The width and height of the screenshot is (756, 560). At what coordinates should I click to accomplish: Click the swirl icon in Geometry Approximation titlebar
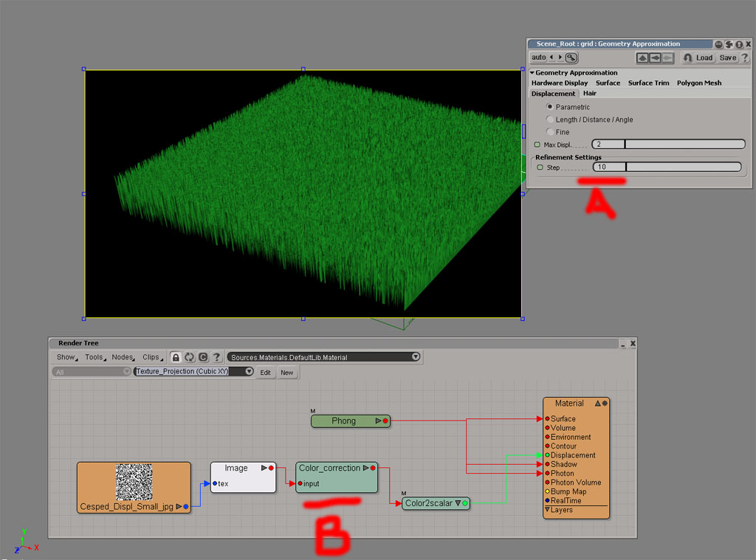point(729,44)
